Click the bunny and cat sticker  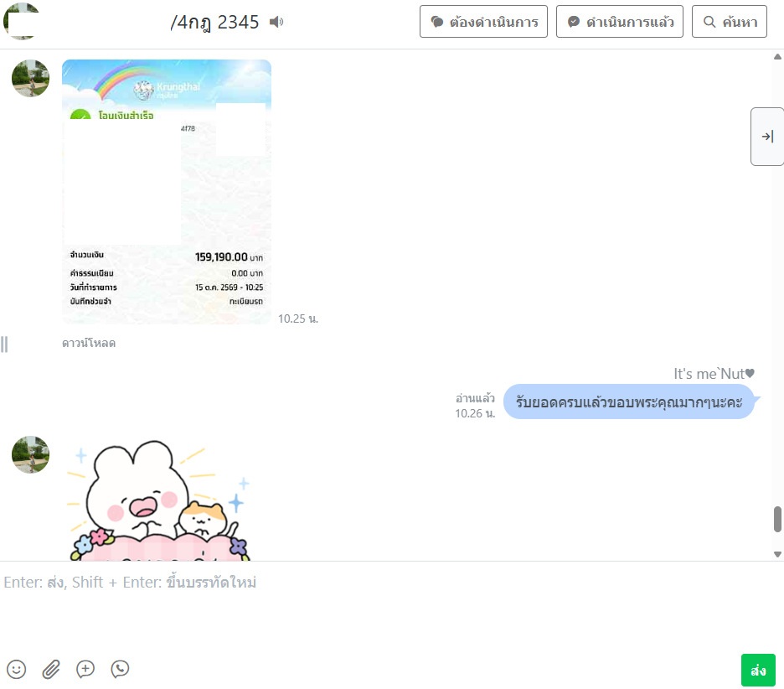click(x=159, y=500)
